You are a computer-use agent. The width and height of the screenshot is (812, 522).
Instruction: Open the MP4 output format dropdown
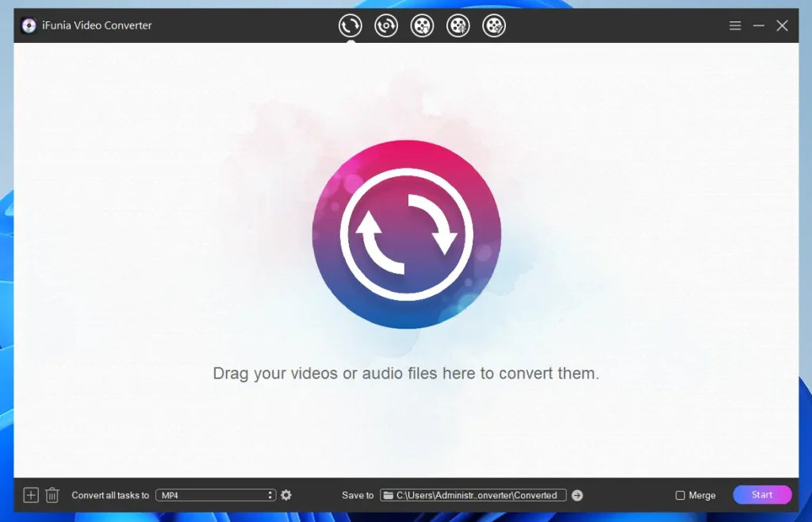pos(210,494)
